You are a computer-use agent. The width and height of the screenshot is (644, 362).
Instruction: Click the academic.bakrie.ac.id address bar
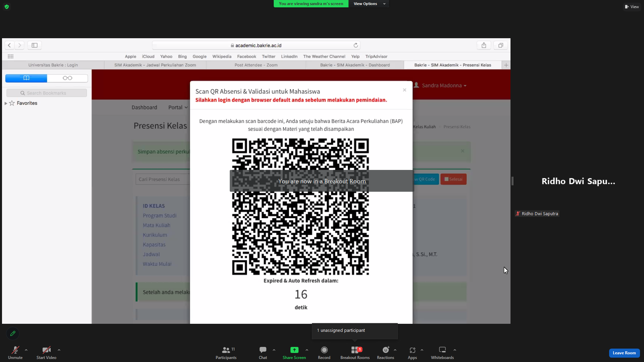pos(256,45)
